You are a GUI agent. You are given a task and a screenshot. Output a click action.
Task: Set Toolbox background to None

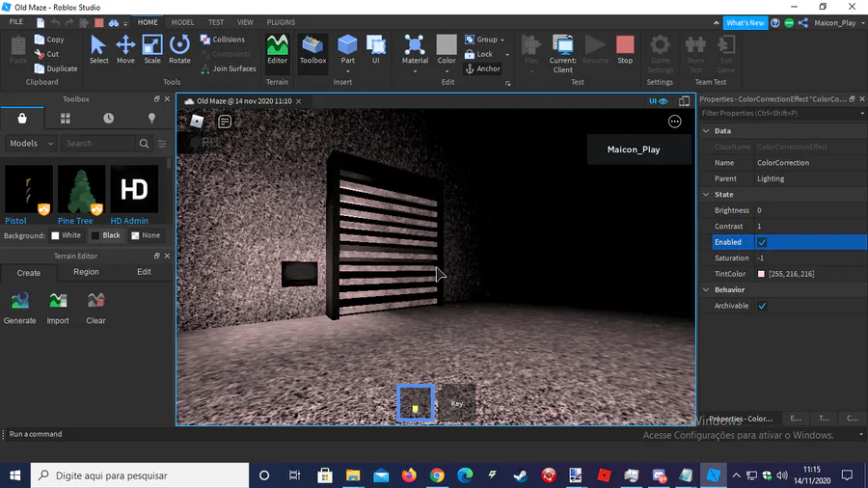tap(147, 235)
